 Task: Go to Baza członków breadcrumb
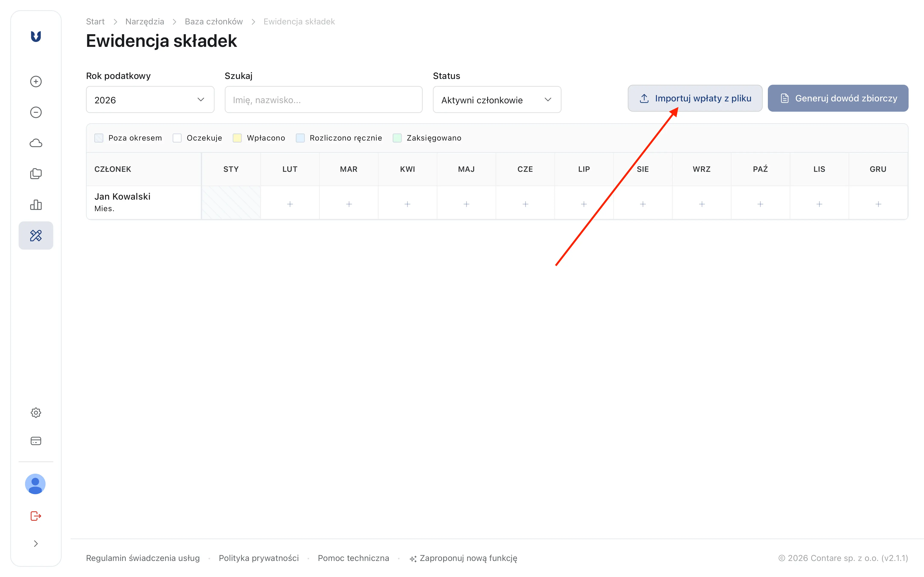(x=214, y=21)
